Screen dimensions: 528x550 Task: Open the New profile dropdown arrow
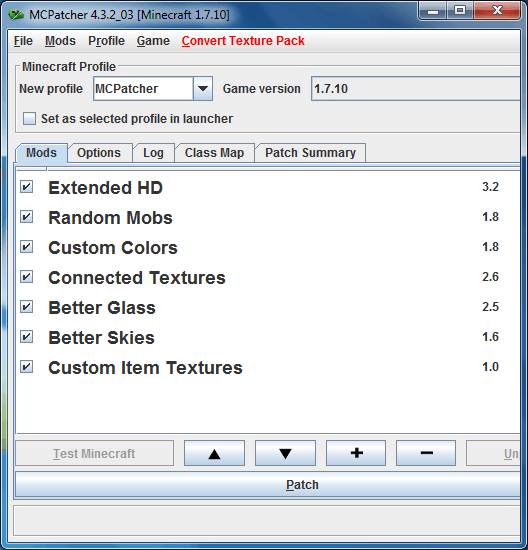[x=203, y=88]
